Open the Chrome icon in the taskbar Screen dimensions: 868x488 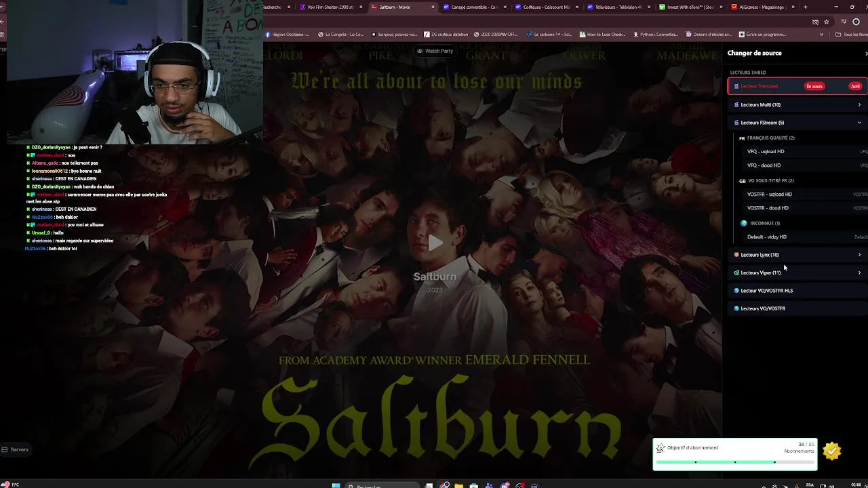point(444,485)
